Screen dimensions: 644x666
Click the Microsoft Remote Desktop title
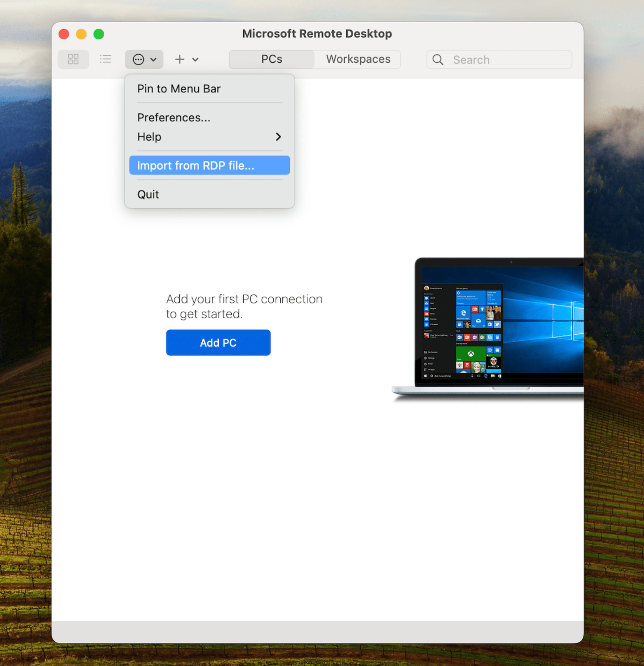pyautogui.click(x=317, y=34)
